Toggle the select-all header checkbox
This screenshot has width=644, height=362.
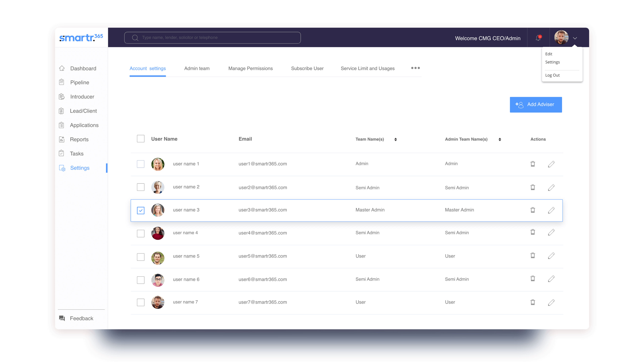coord(141,139)
